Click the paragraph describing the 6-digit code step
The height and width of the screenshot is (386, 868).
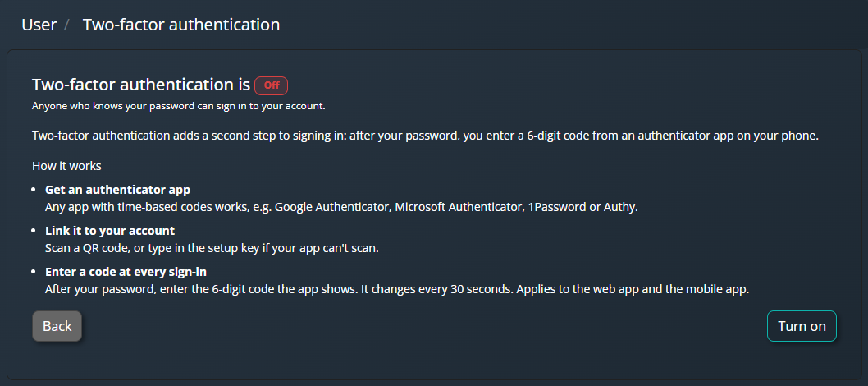[x=425, y=136]
